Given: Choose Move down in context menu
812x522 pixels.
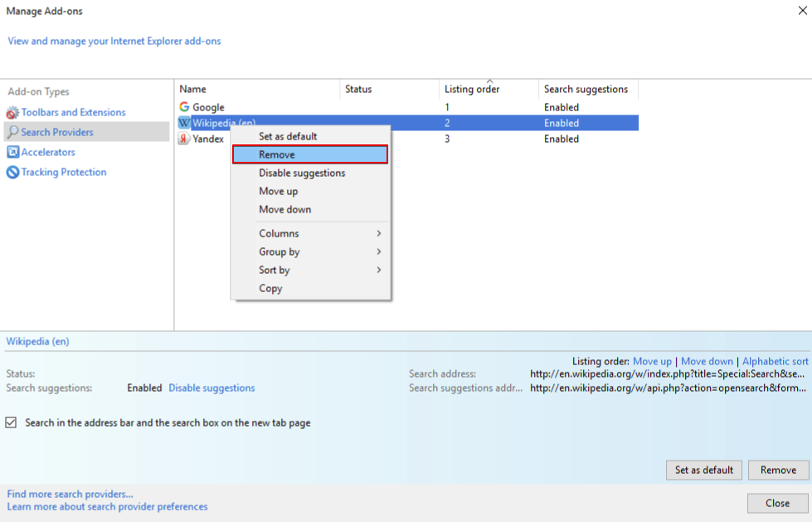Looking at the screenshot, I should 311,209.
